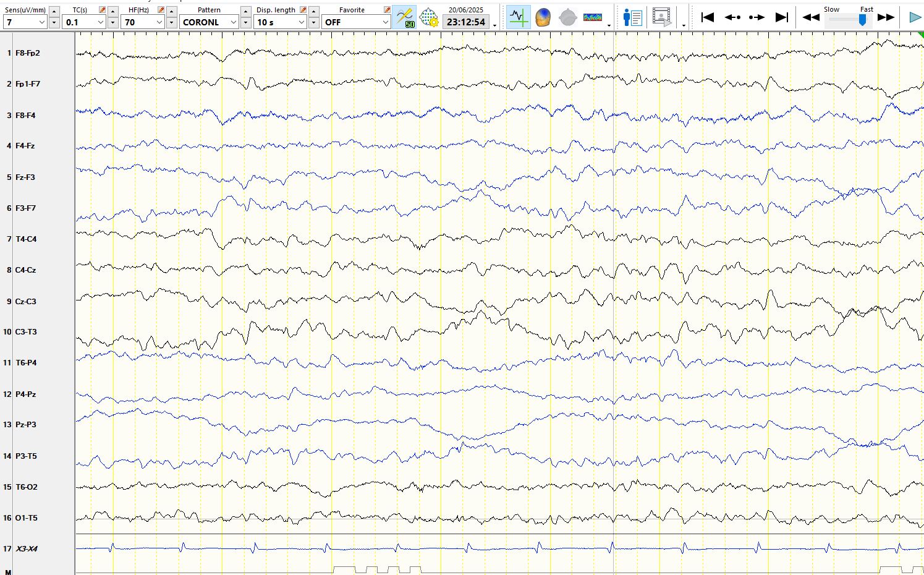The image size is (924, 575).
Task: Select channel label Cz-C3
Action: [x=25, y=302]
